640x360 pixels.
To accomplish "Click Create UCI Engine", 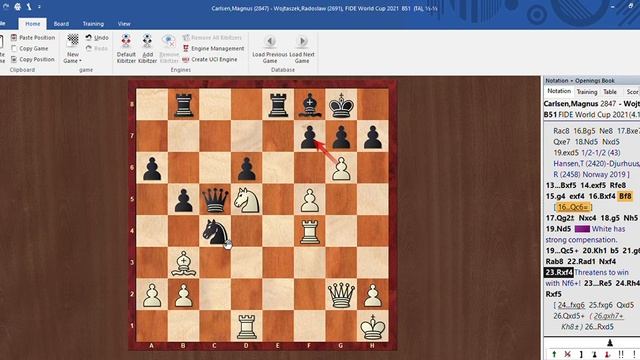I will click(x=210, y=59).
